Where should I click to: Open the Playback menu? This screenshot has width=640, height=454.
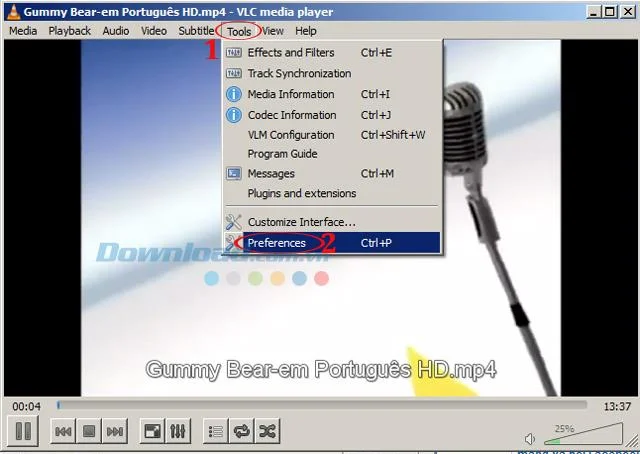pyautogui.click(x=69, y=31)
